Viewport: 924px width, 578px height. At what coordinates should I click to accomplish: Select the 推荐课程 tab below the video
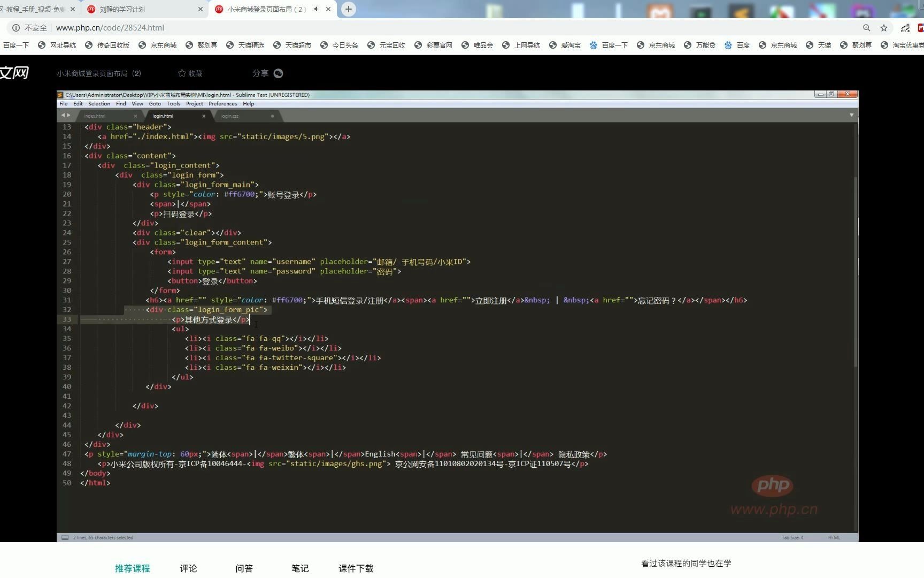(132, 568)
